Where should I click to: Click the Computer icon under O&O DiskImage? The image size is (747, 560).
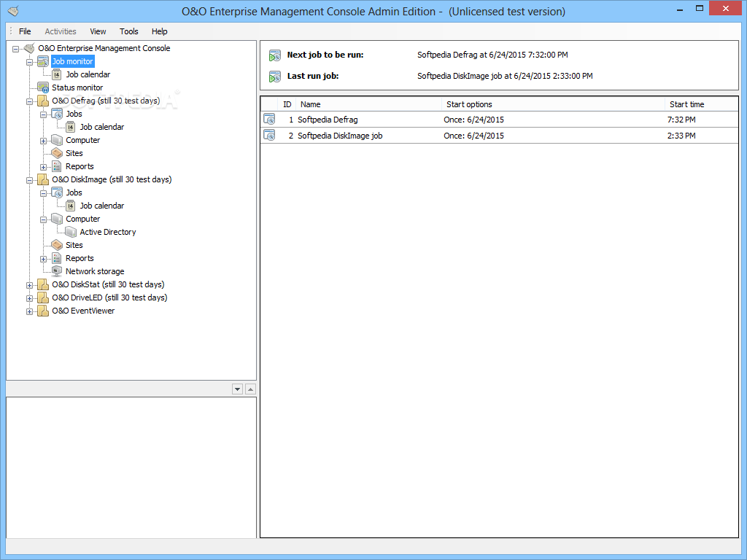point(57,219)
